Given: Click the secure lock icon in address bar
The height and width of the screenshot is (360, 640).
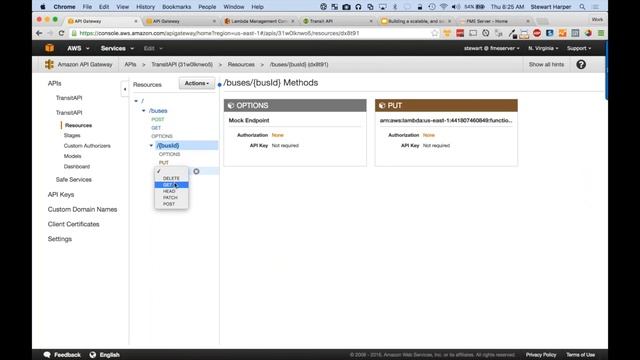Looking at the screenshot, I should pyautogui.click(x=74, y=33).
